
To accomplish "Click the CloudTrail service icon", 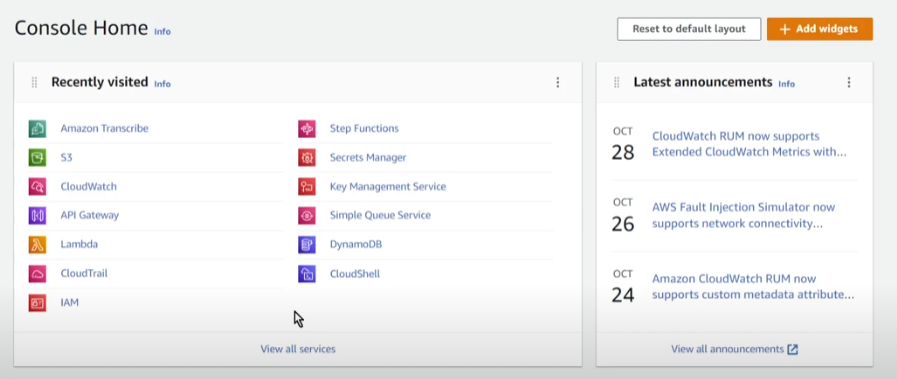I will [x=37, y=274].
